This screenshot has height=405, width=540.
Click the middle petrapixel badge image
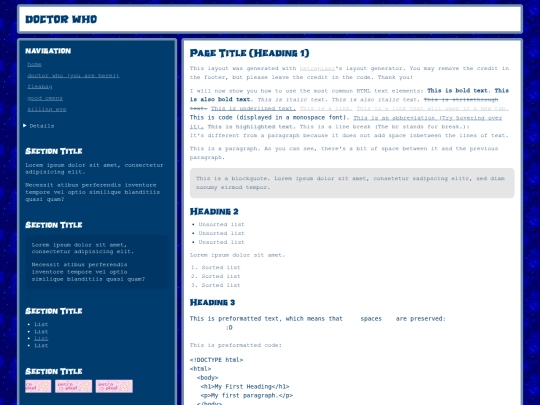[73, 386]
